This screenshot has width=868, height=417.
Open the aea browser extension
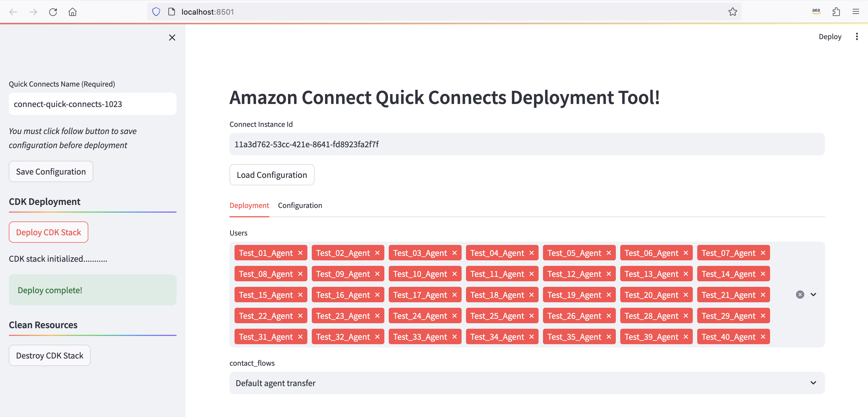coord(816,11)
